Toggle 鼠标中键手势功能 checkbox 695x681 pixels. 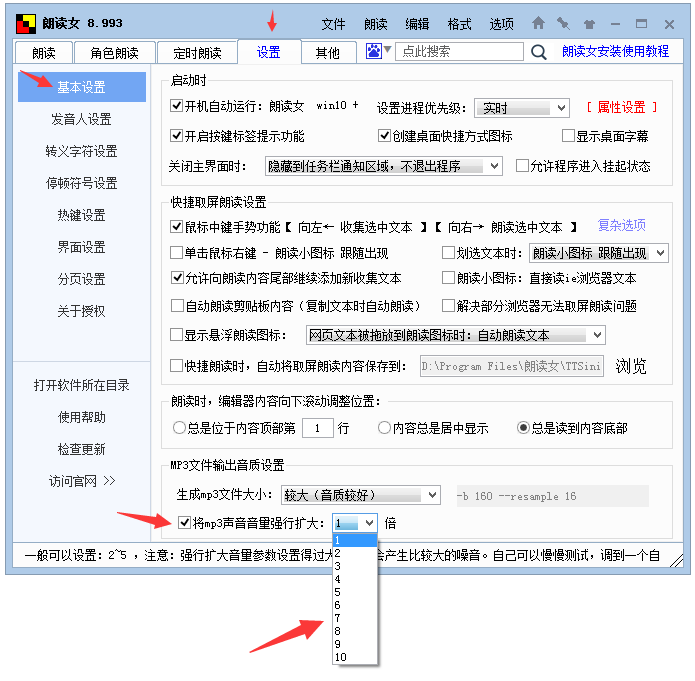click(x=176, y=227)
